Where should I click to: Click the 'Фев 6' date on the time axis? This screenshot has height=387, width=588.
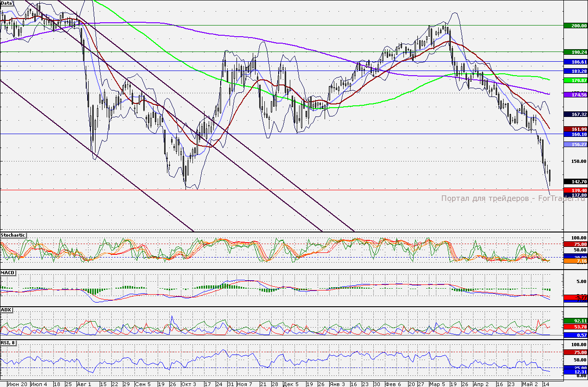(393, 384)
